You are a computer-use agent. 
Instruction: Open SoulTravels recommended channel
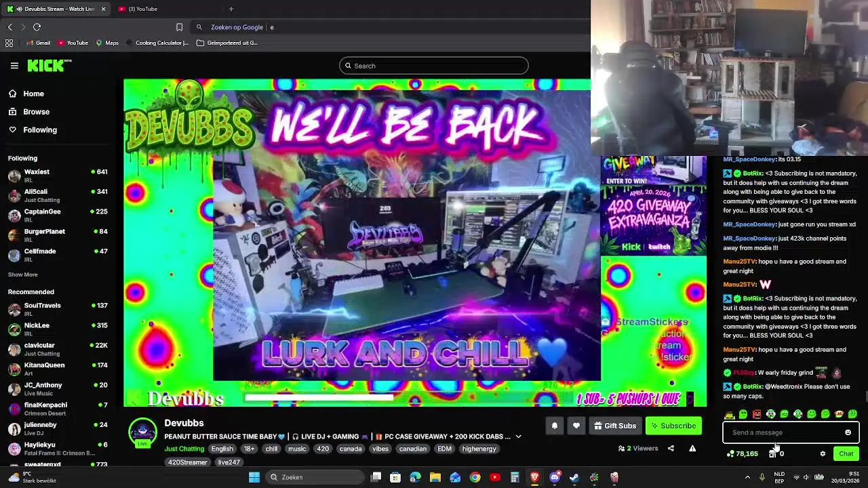[58, 309]
